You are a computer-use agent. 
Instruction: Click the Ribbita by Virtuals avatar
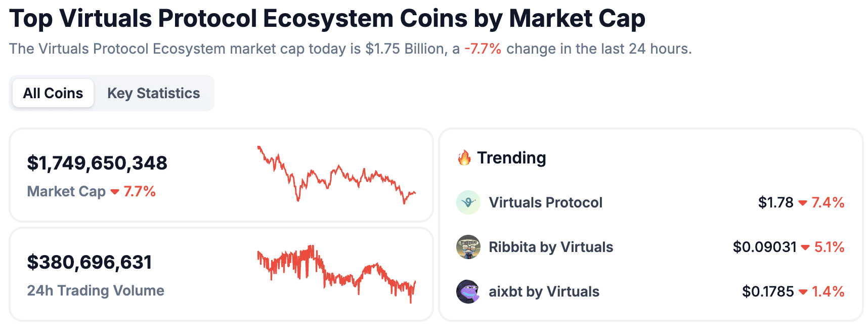click(x=468, y=247)
